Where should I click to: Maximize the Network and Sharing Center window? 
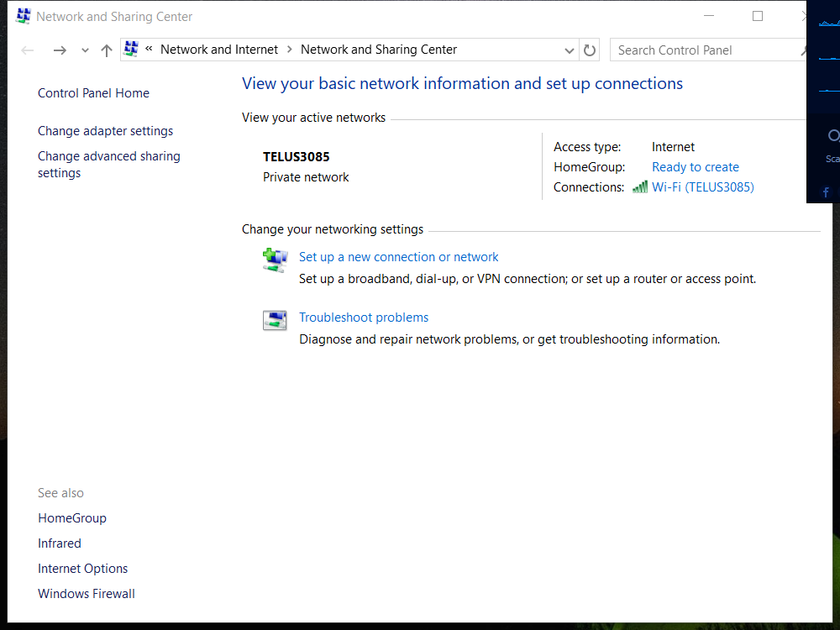click(758, 16)
